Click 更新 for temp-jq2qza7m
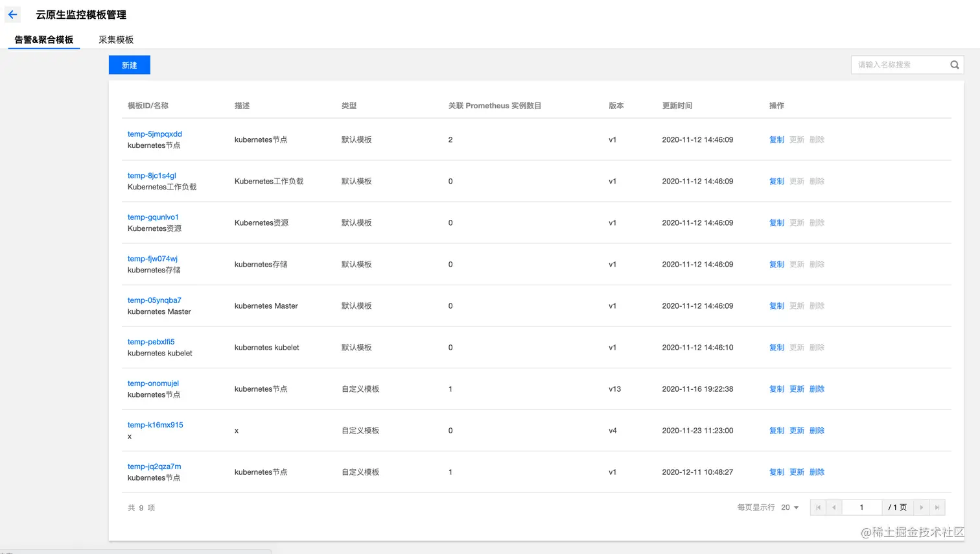The height and width of the screenshot is (554, 980). coord(797,472)
